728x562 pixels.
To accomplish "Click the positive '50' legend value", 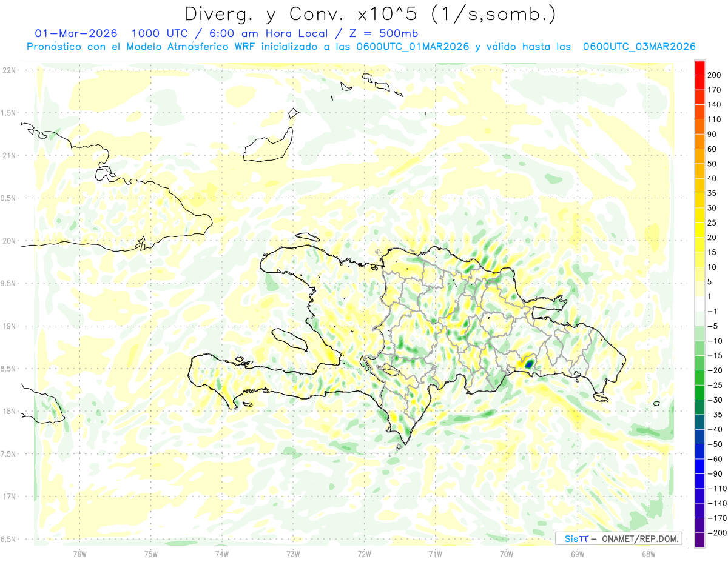I will [x=712, y=164].
